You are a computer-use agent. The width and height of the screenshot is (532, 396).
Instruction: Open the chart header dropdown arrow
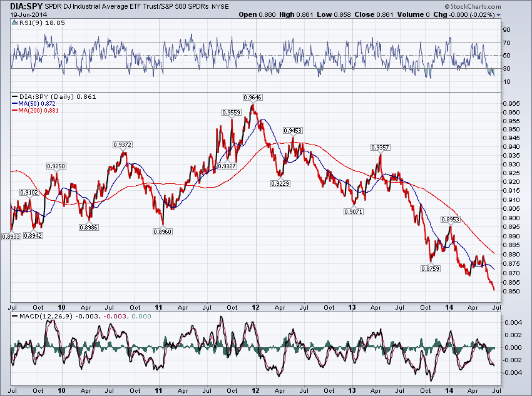(498, 15)
